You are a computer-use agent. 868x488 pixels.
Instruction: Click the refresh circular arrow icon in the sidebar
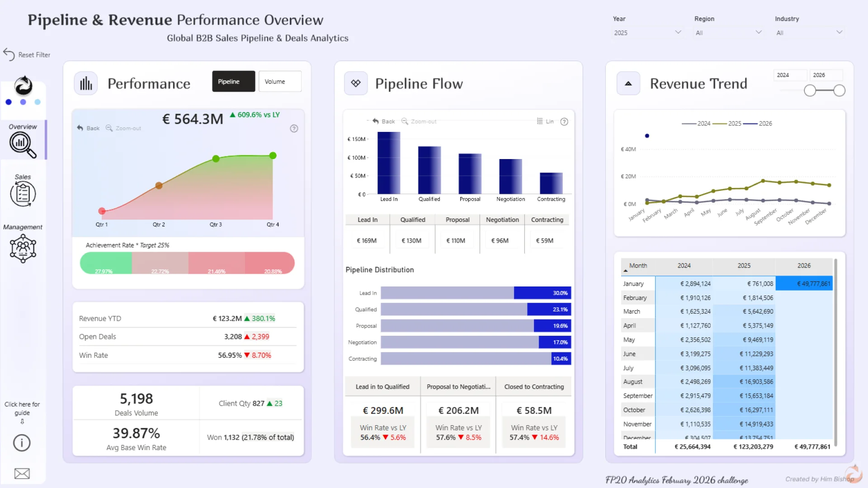[x=23, y=85]
